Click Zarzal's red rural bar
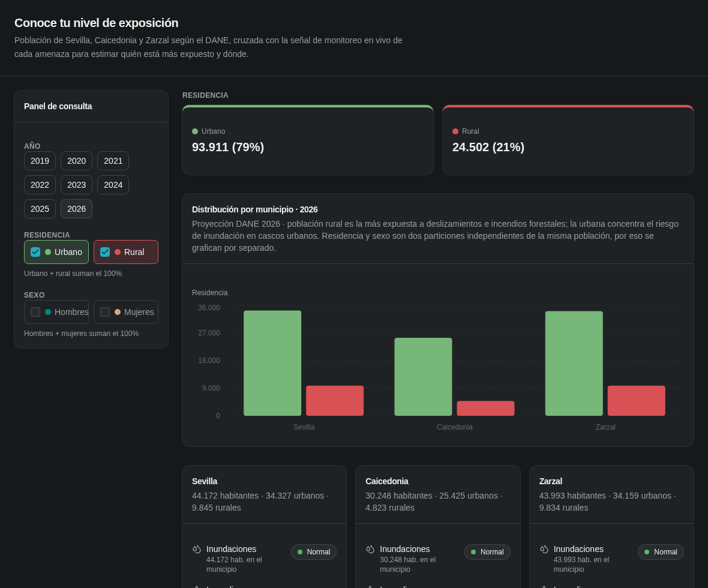Image resolution: width=708 pixels, height=588 pixels. (636, 401)
